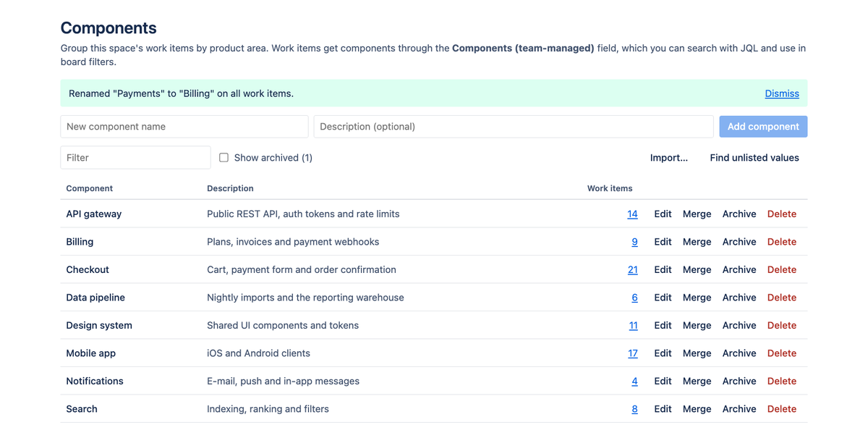Delete the Data pipeline component

point(781,298)
